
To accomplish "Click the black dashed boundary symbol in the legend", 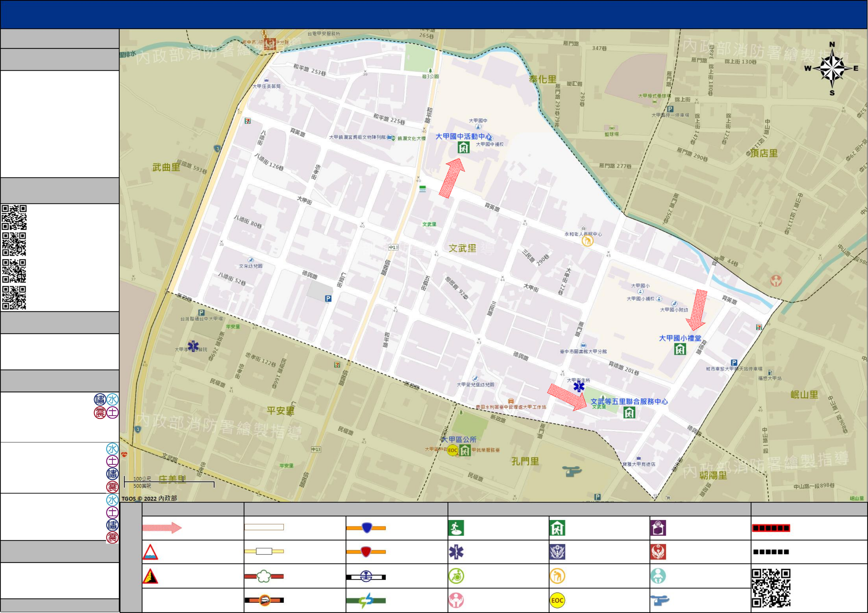I will (771, 552).
